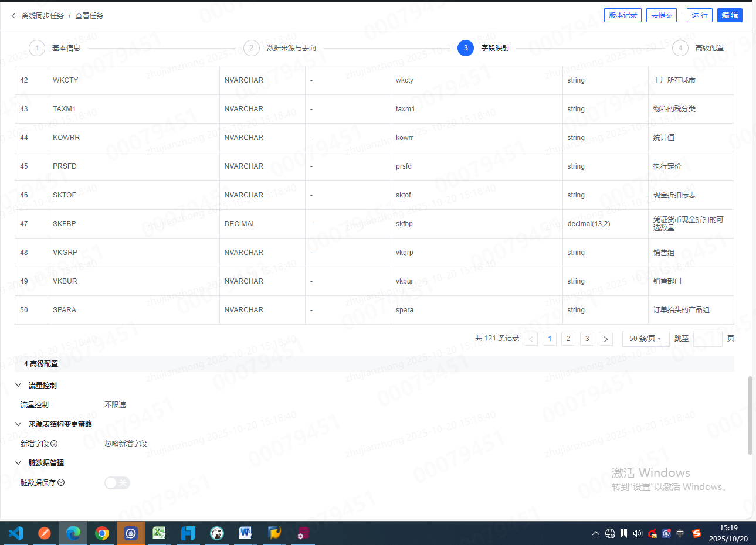Screen dimensions: 756x545
Task: Open Google Chrome from taskbar
Action: click(102, 533)
